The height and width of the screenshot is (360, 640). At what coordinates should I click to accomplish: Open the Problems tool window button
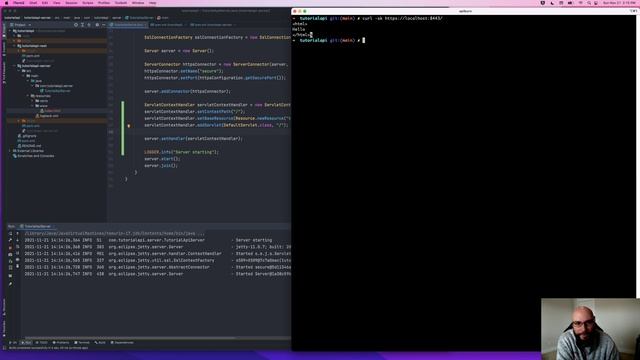pyautogui.click(x=61, y=343)
